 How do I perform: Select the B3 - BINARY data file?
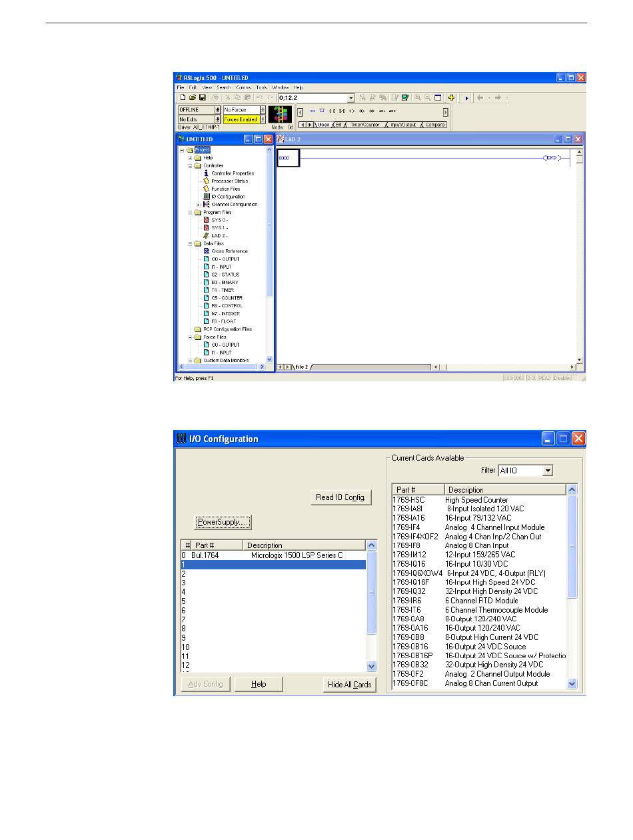pos(225,283)
